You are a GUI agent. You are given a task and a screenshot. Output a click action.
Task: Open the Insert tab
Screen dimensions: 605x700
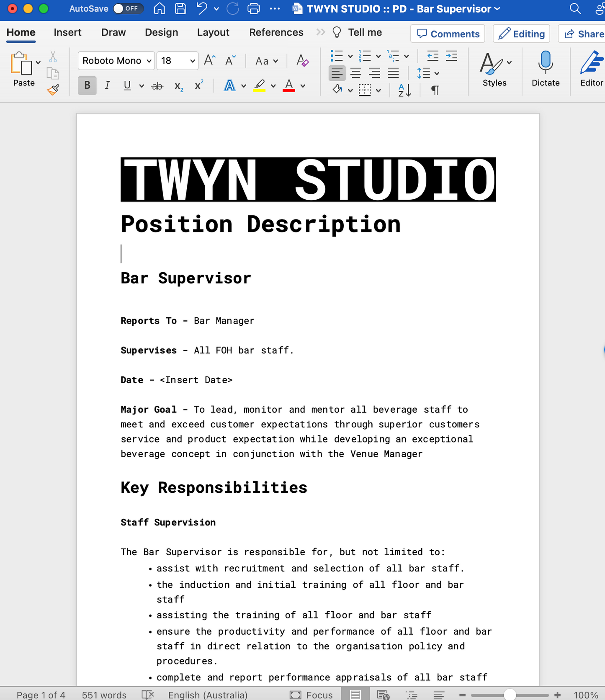click(67, 32)
